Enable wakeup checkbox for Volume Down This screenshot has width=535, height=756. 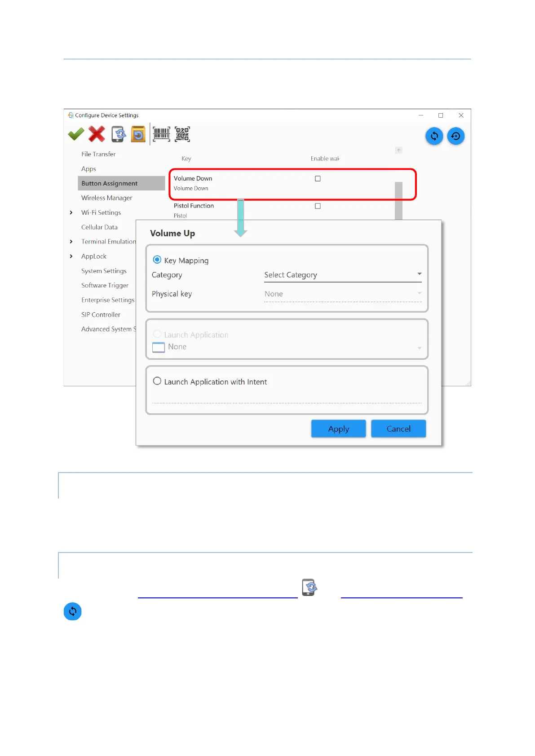[x=318, y=179]
